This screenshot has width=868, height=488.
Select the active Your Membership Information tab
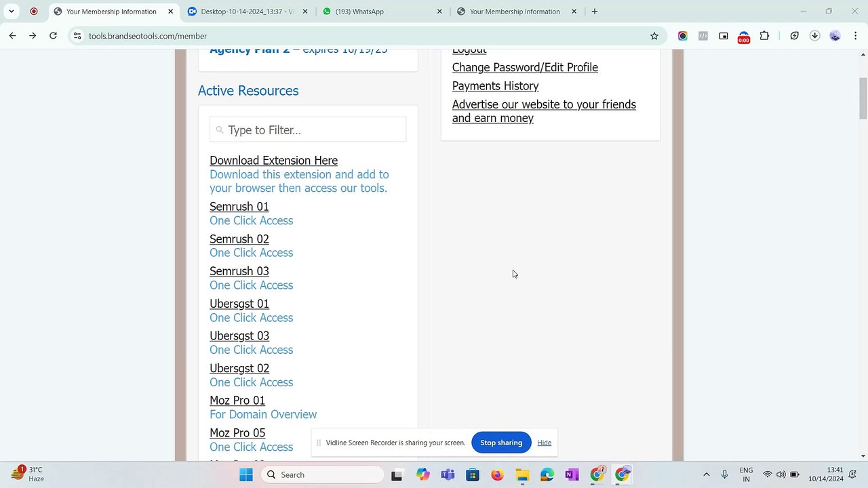113,12
